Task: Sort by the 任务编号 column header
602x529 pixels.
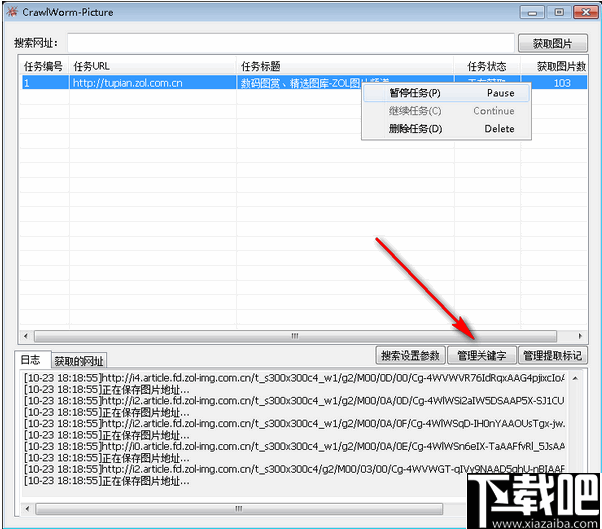Action: pos(43,66)
